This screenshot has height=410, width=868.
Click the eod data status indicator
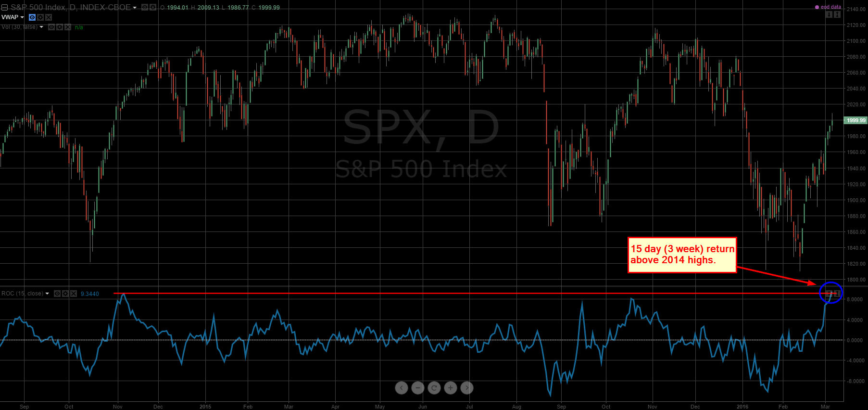point(828,7)
